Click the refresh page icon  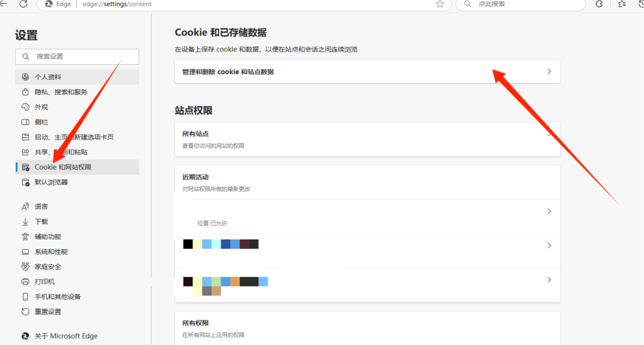[23, 4]
